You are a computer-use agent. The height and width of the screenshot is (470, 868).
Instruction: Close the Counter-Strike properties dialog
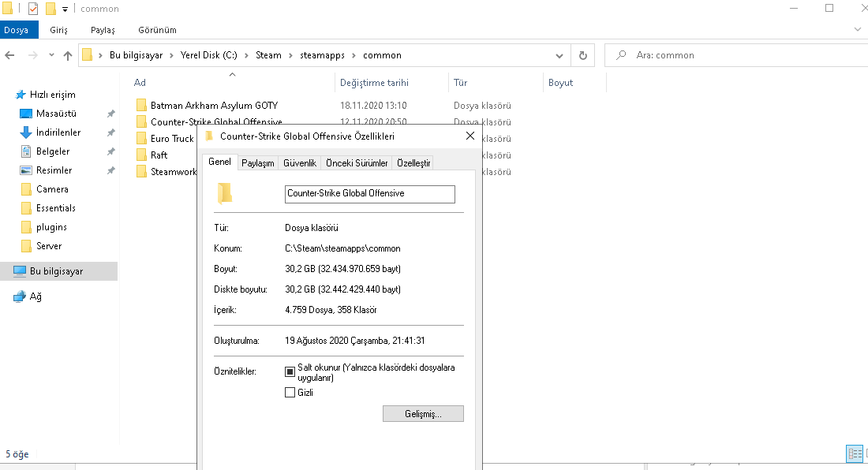470,136
